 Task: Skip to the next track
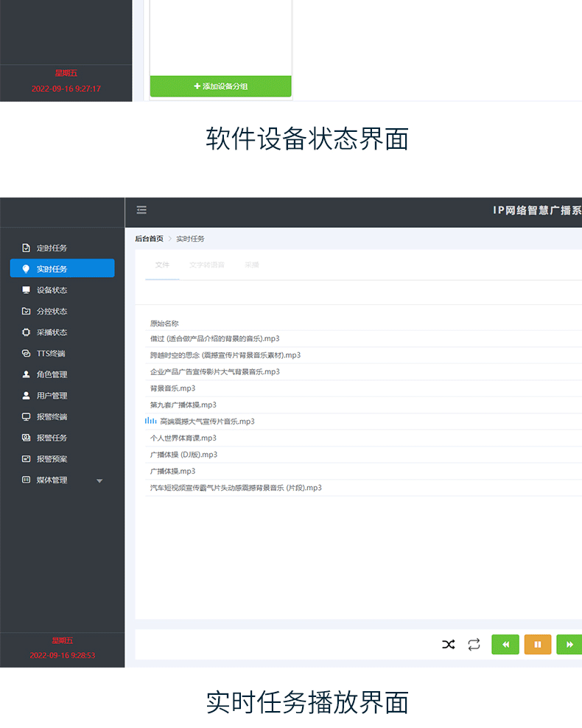tap(569, 645)
